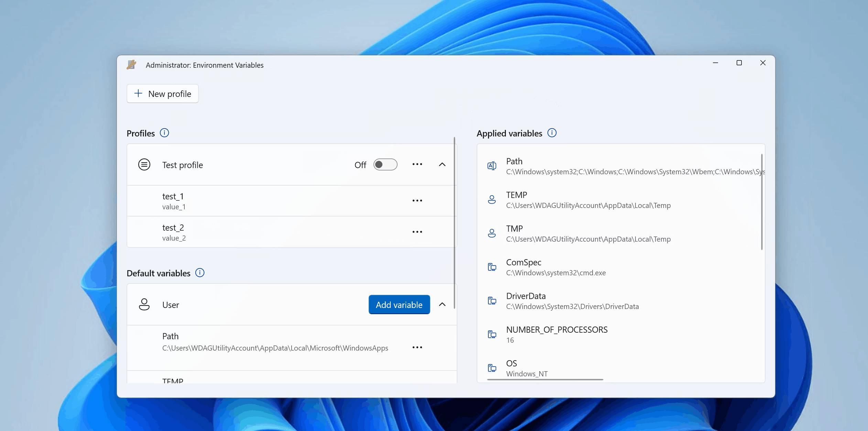Click the test_1 variable options icon
868x431 pixels.
tap(417, 200)
